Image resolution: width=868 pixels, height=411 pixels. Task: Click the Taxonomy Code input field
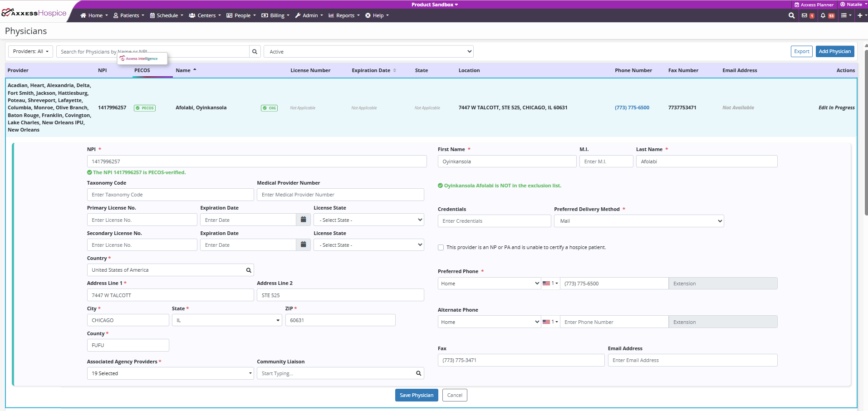pyautogui.click(x=170, y=195)
